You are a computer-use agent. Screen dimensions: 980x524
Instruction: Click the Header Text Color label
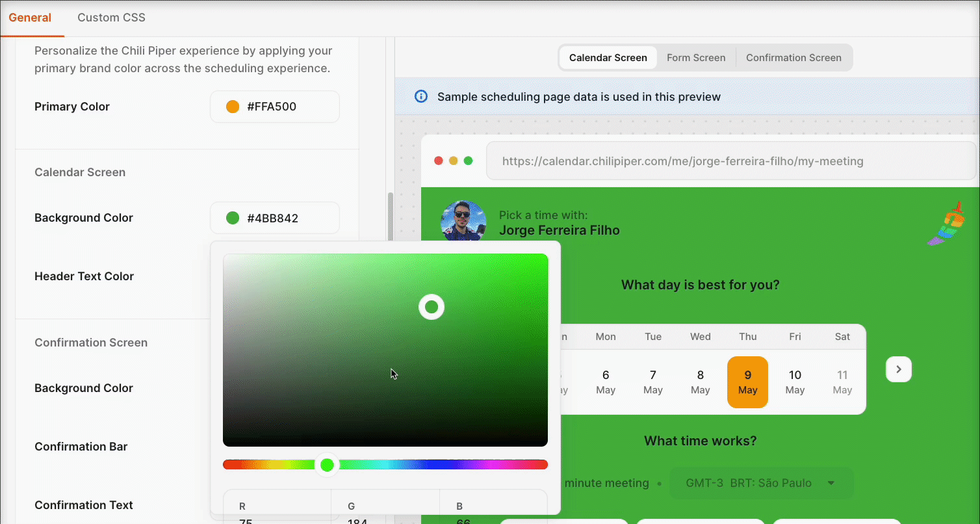pyautogui.click(x=84, y=276)
